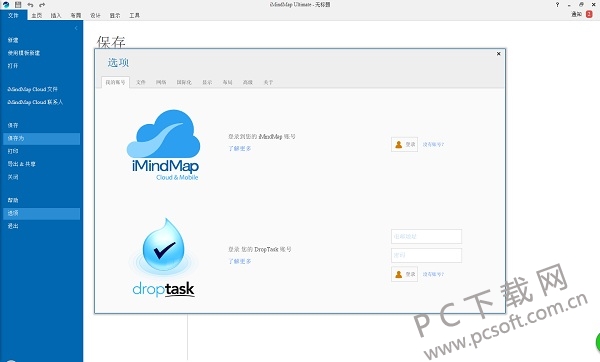Viewport: 600px width, 362px height.
Task: Open the 国际化 options tab
Action: (184, 82)
